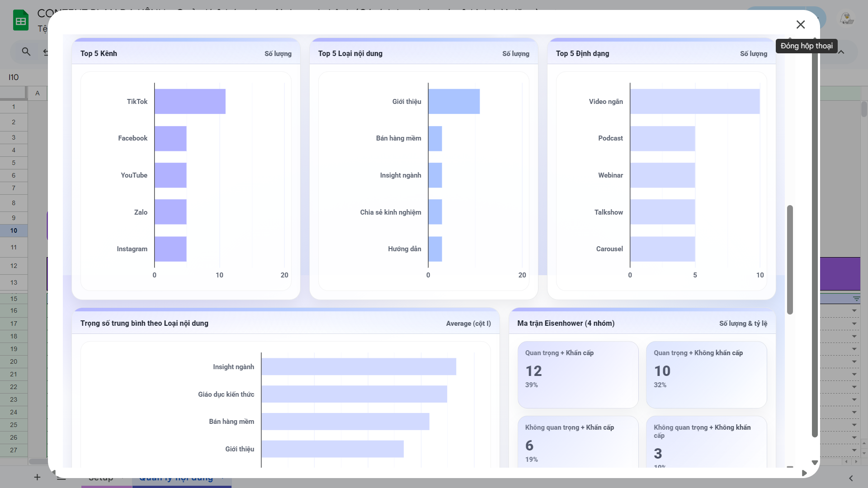Image resolution: width=868 pixels, height=488 pixels.
Task: Click the filter icon in row 15
Action: click(856, 299)
